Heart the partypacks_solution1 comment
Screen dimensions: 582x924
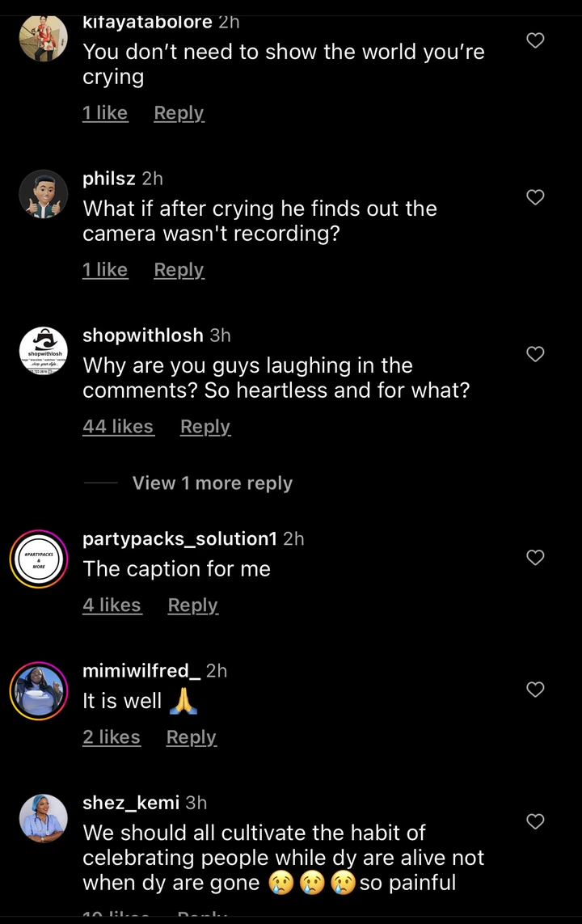pos(535,557)
